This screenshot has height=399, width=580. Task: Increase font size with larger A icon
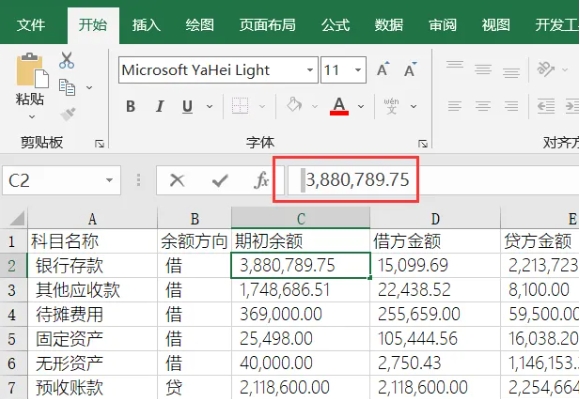(383, 69)
